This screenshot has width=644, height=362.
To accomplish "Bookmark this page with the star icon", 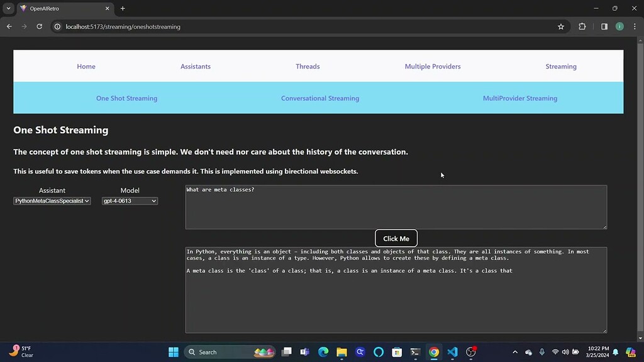I will 560,26.
